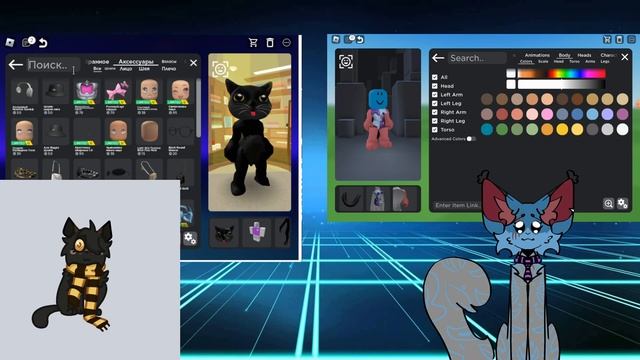Image resolution: width=640 pixels, height=360 pixels.
Task: Open the gears settings icon in left catalog
Action: [190, 238]
